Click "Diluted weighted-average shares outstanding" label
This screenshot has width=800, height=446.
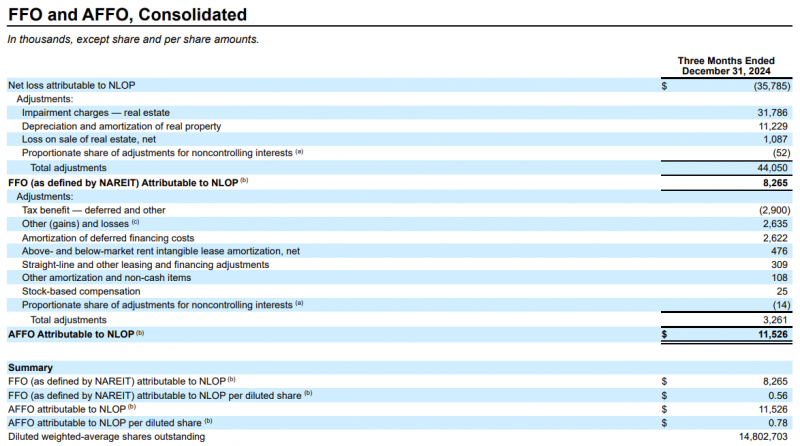[x=106, y=437]
